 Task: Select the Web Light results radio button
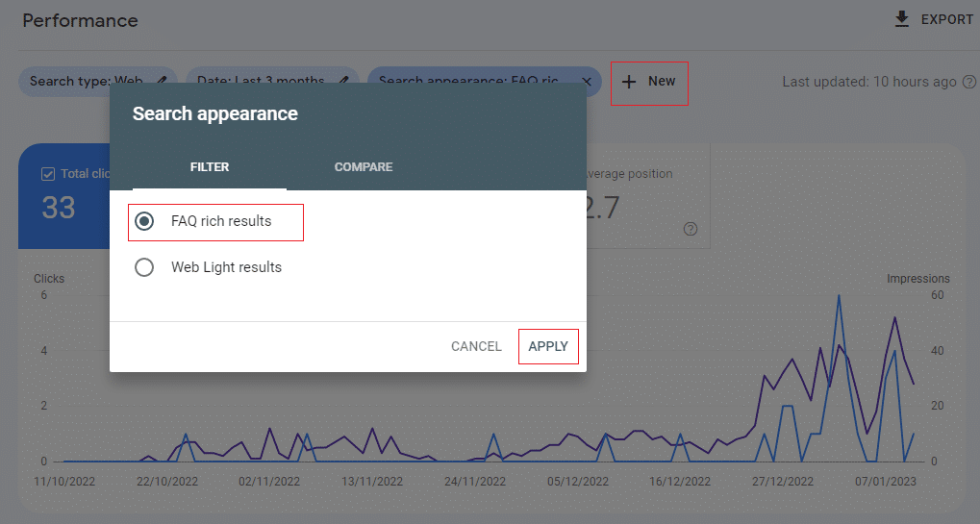click(144, 267)
